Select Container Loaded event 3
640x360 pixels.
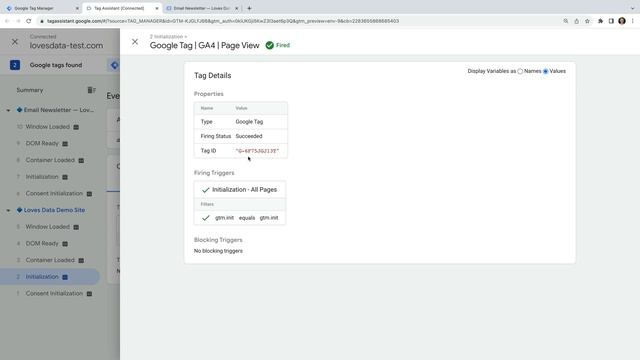(50, 260)
